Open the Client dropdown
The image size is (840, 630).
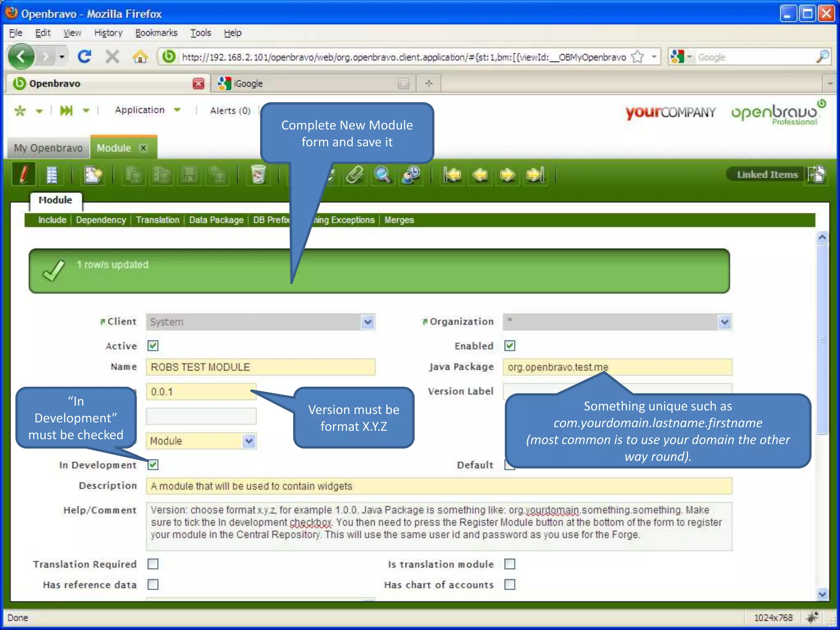click(368, 322)
